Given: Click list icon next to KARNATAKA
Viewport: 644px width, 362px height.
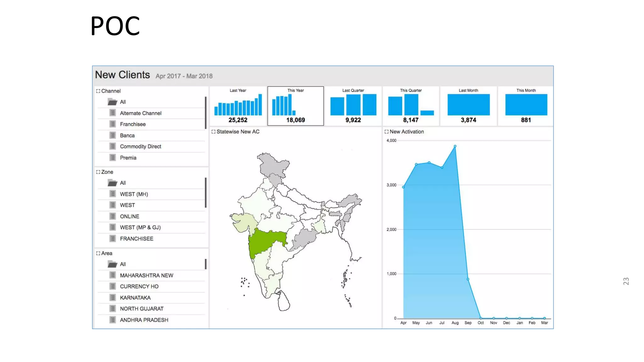Looking at the screenshot, I should tap(113, 297).
